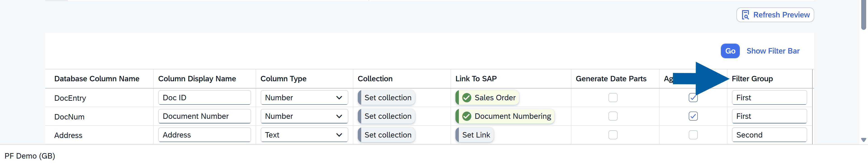Click the Document Number display name field

tap(204, 116)
